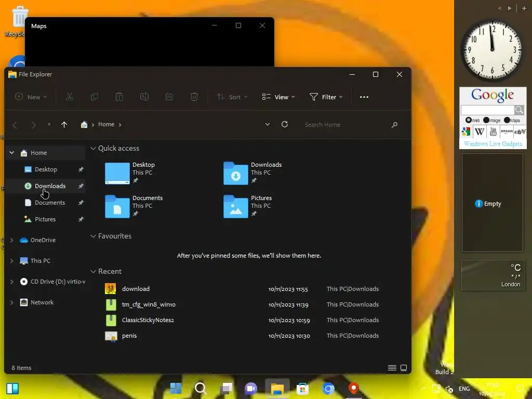532x399 pixels.
Task: Collapse the Recent section
Action: 94,271
